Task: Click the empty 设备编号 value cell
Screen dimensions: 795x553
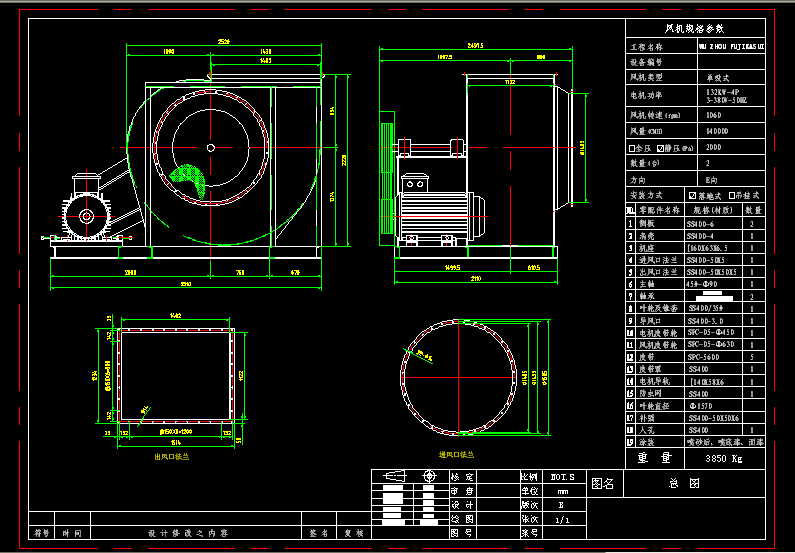Action: coord(731,62)
